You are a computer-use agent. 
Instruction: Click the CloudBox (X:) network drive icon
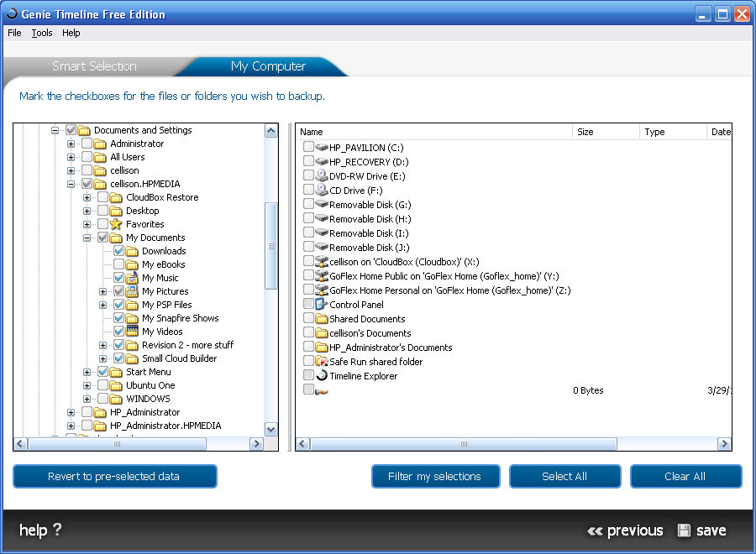tap(322, 261)
